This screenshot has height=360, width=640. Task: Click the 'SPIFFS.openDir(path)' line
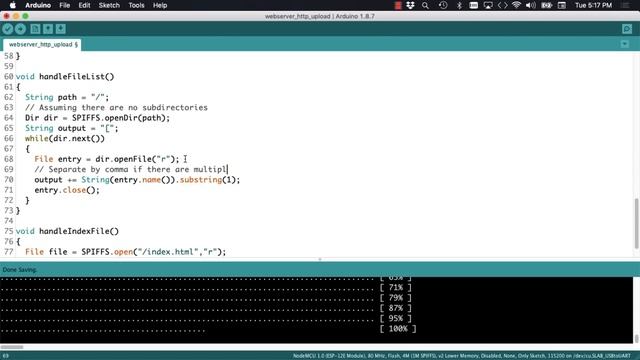(x=97, y=118)
